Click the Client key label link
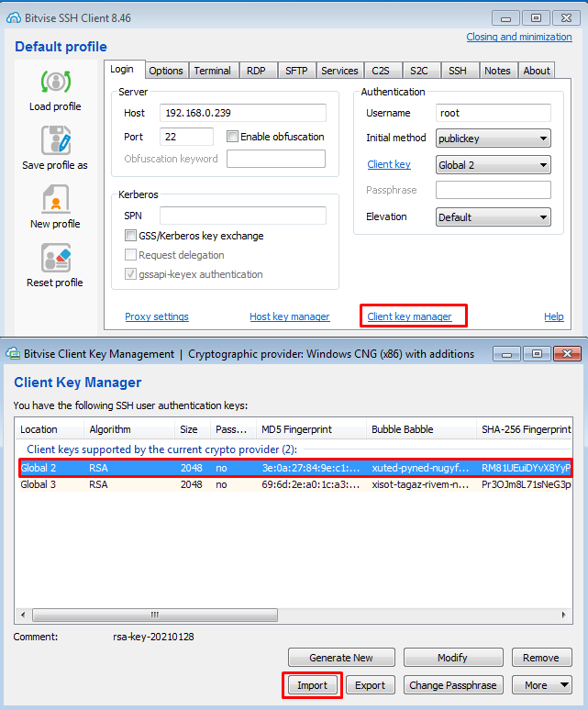588x710 pixels. click(x=389, y=164)
